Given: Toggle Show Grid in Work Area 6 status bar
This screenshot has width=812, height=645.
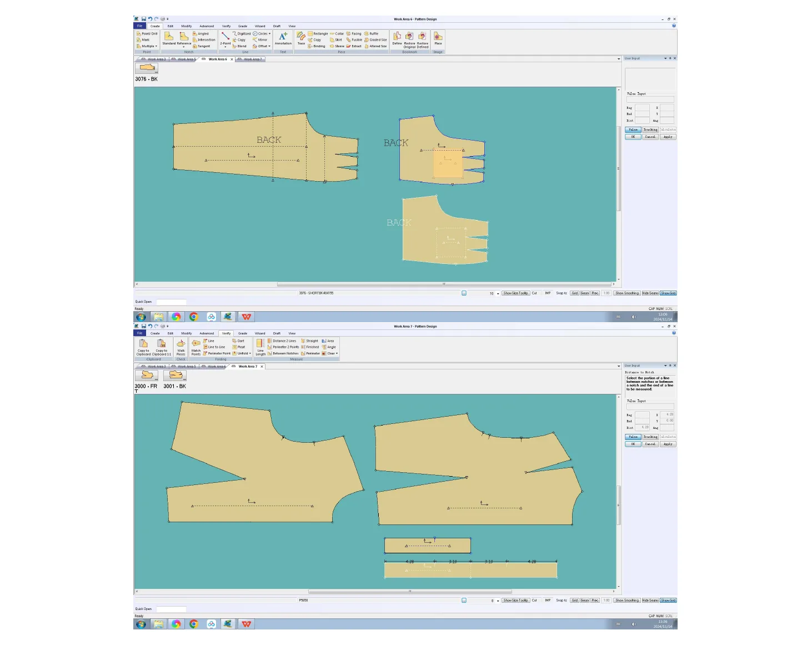Looking at the screenshot, I should point(669,293).
